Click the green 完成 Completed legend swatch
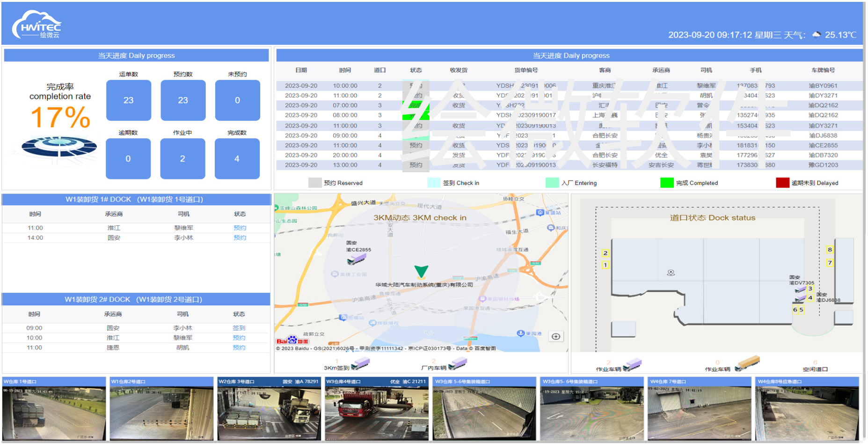The image size is (868, 445). (x=666, y=183)
